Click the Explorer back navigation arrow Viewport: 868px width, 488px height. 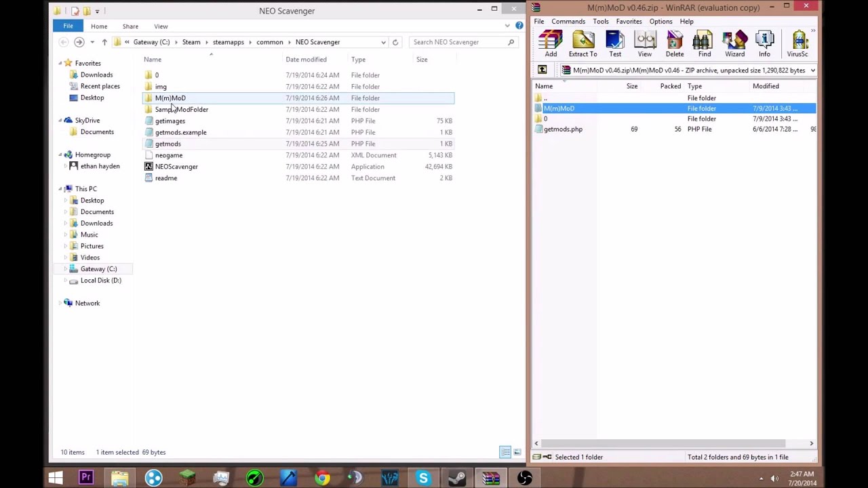64,42
